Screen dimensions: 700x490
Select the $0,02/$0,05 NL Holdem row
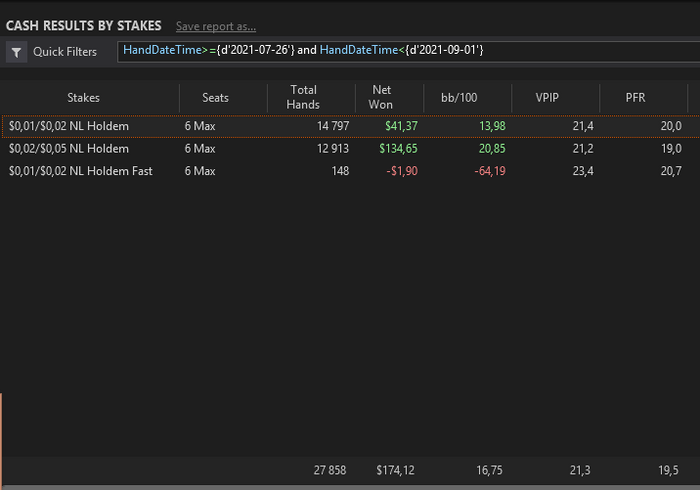coord(350,149)
